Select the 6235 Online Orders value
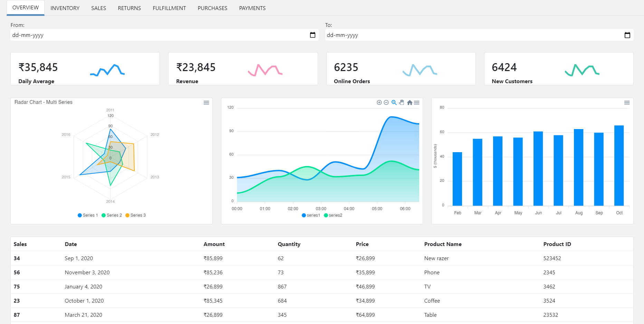Image resolution: width=644 pixels, height=324 pixels. (x=346, y=67)
